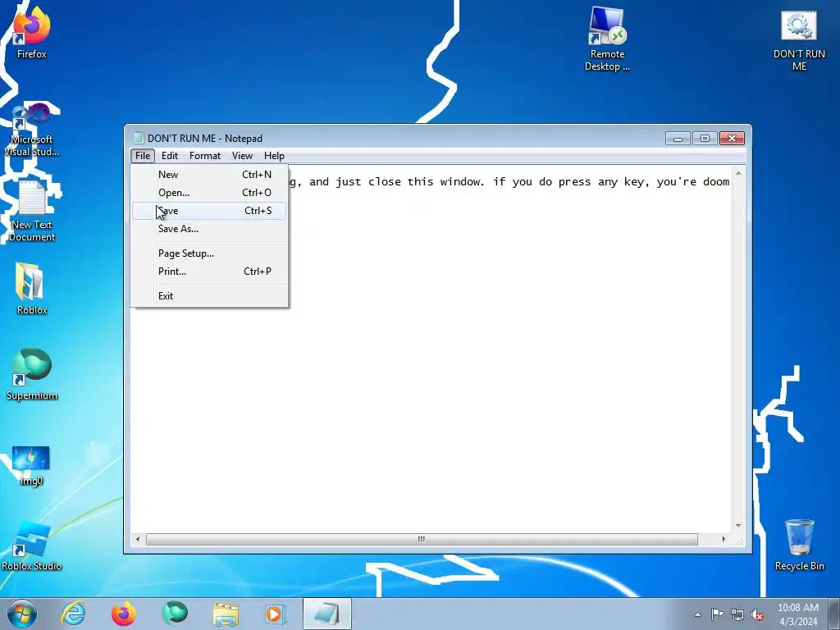Select the Roblox Studio desktop shortcut
This screenshot has width=840, height=630.
(31, 546)
